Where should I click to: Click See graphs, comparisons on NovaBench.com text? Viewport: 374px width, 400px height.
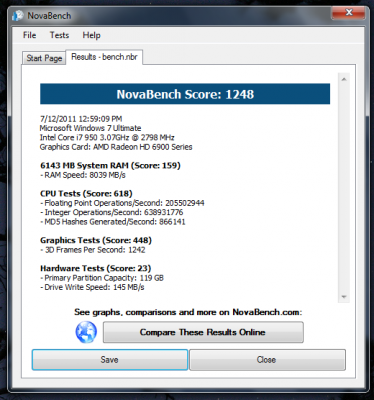188,312
